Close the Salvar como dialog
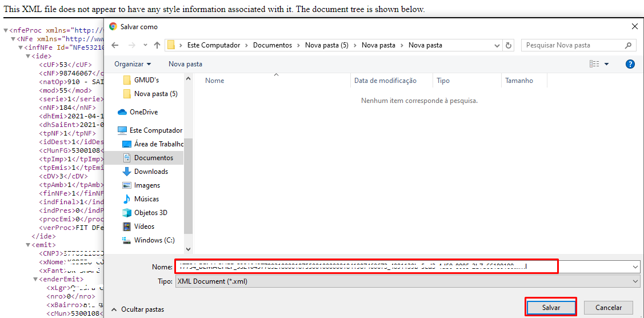Image resolution: width=644 pixels, height=318 pixels. pos(634,26)
